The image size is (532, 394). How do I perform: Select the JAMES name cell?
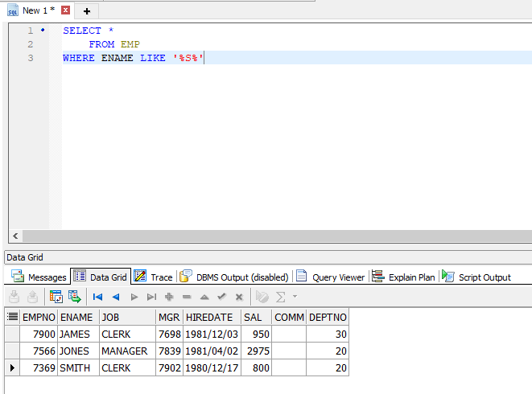78,334
